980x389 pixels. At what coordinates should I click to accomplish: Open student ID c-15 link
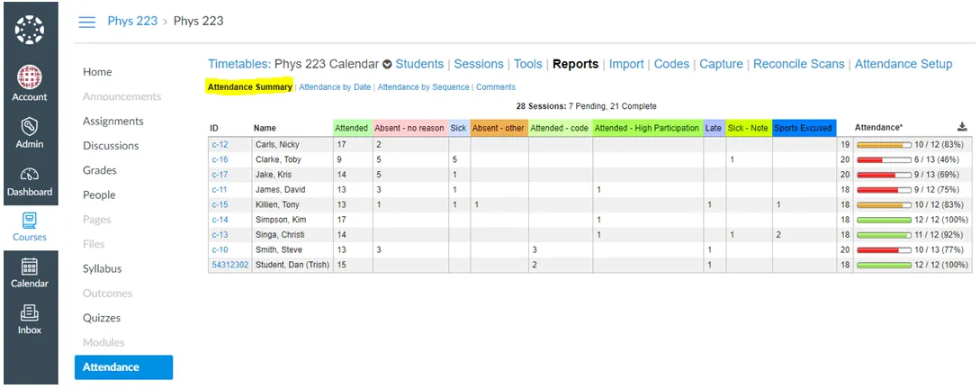coord(220,204)
